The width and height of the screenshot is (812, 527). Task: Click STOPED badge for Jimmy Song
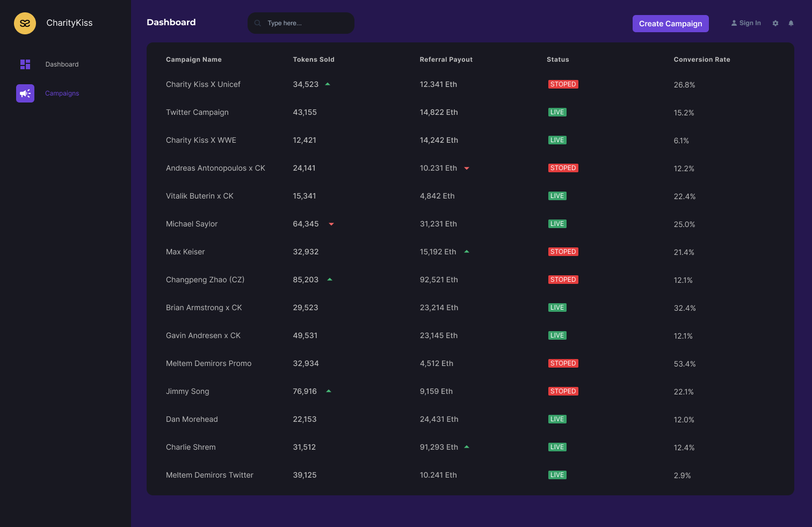563,391
